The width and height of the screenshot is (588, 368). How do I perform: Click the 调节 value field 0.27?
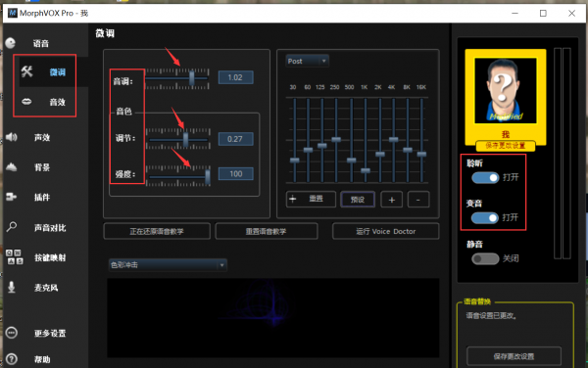pyautogui.click(x=235, y=139)
